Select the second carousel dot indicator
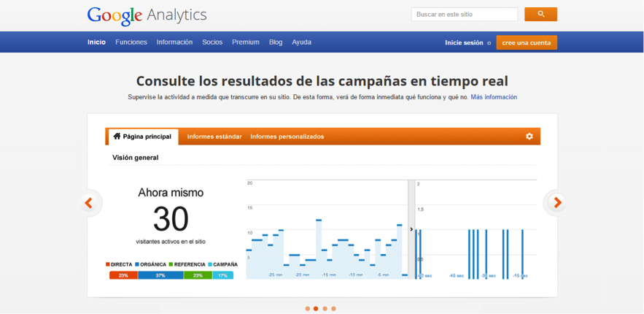644x314 pixels. tap(316, 309)
